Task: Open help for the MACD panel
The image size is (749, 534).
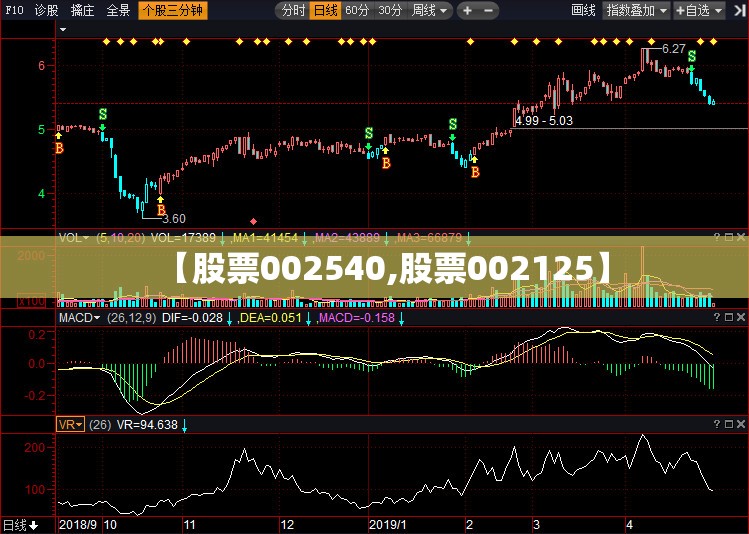Action: click(717, 317)
